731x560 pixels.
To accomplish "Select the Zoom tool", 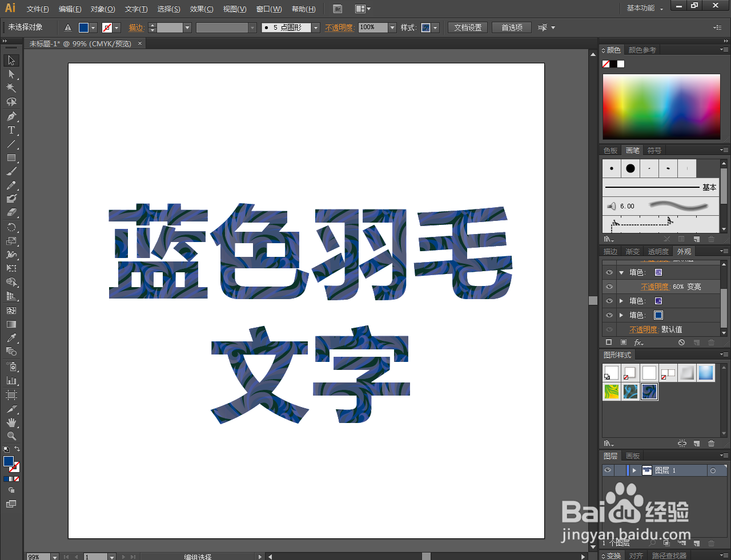I will point(12,436).
